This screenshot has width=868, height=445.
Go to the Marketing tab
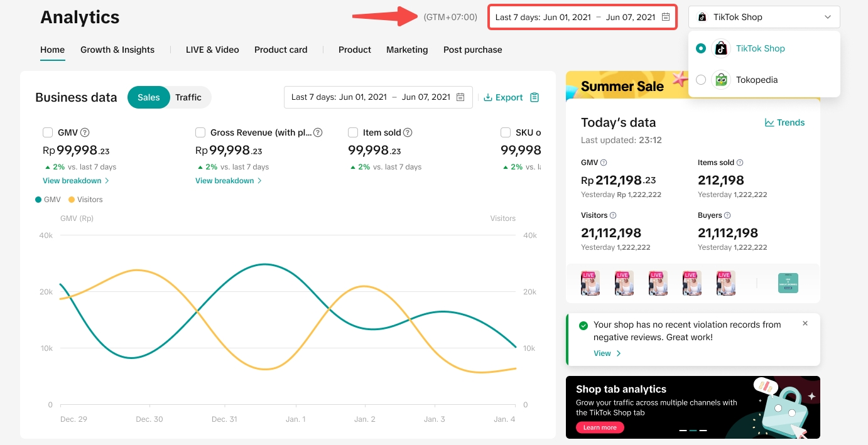pos(407,50)
